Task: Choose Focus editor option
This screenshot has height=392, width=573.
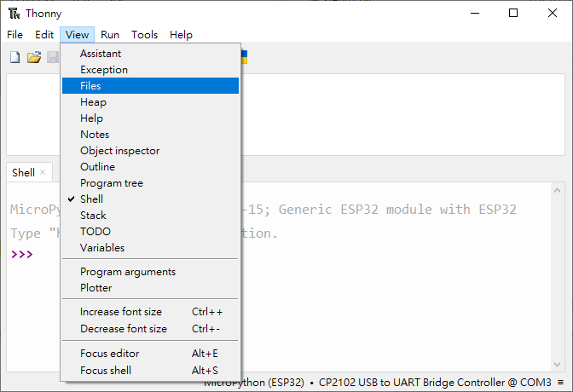Action: tap(150, 354)
